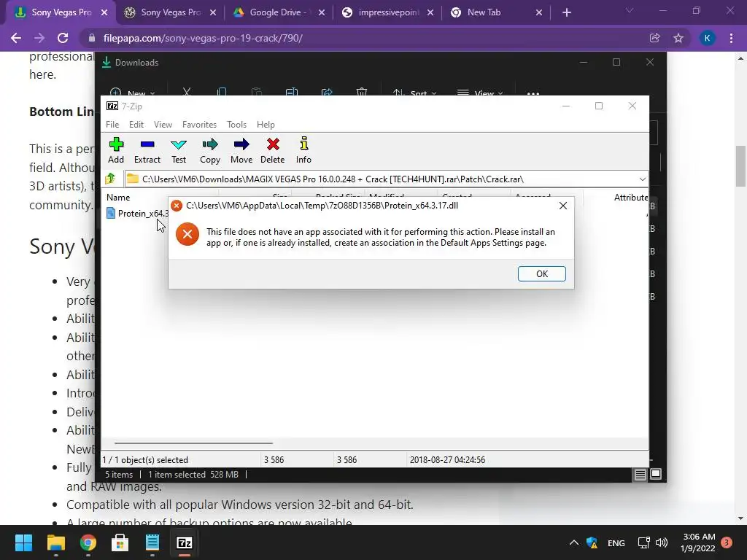This screenshot has width=747, height=560.
Task: Open the notification badge showing 3
Action: point(727,542)
